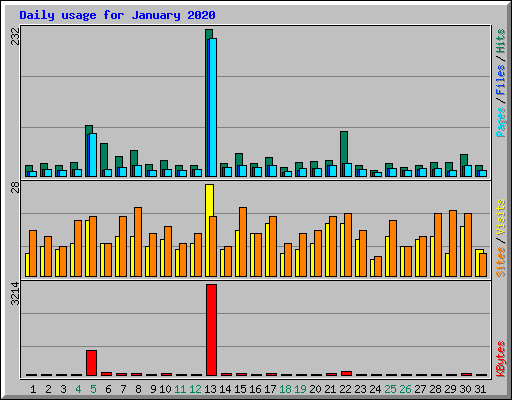The image size is (512, 400).
Task: Click day label '28' on the axis
Action: point(435,389)
